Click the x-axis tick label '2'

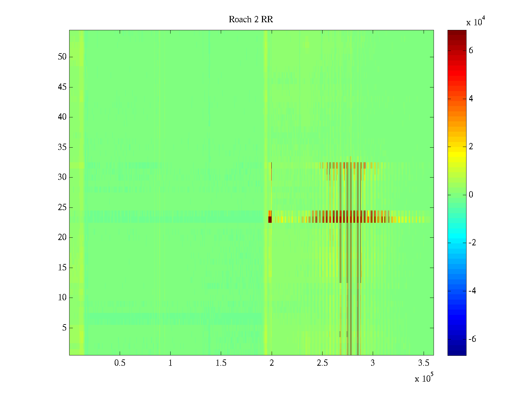click(x=272, y=363)
